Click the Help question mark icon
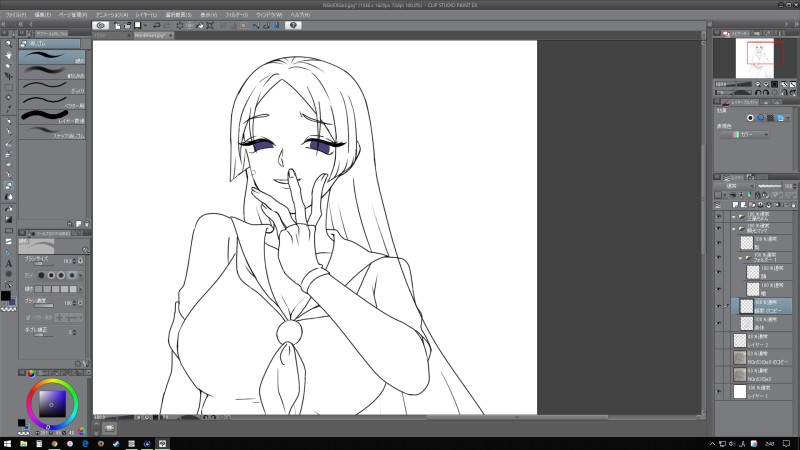The image size is (800, 450). tap(293, 25)
